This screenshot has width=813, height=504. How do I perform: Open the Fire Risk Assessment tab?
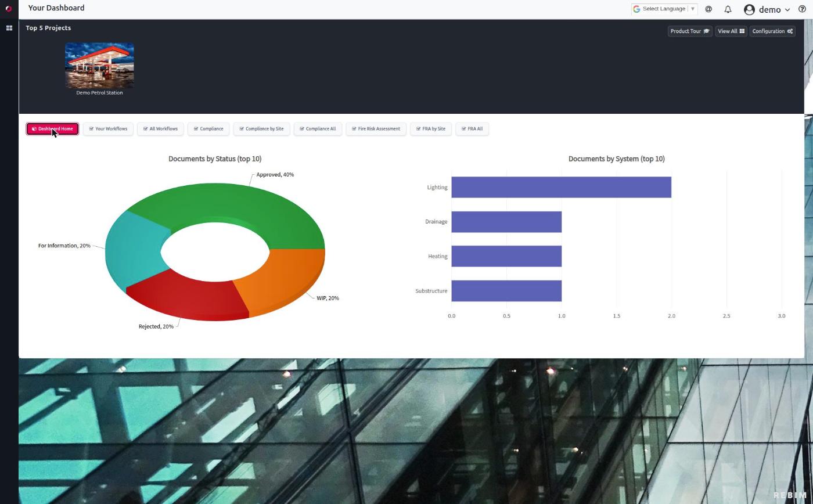tap(376, 129)
